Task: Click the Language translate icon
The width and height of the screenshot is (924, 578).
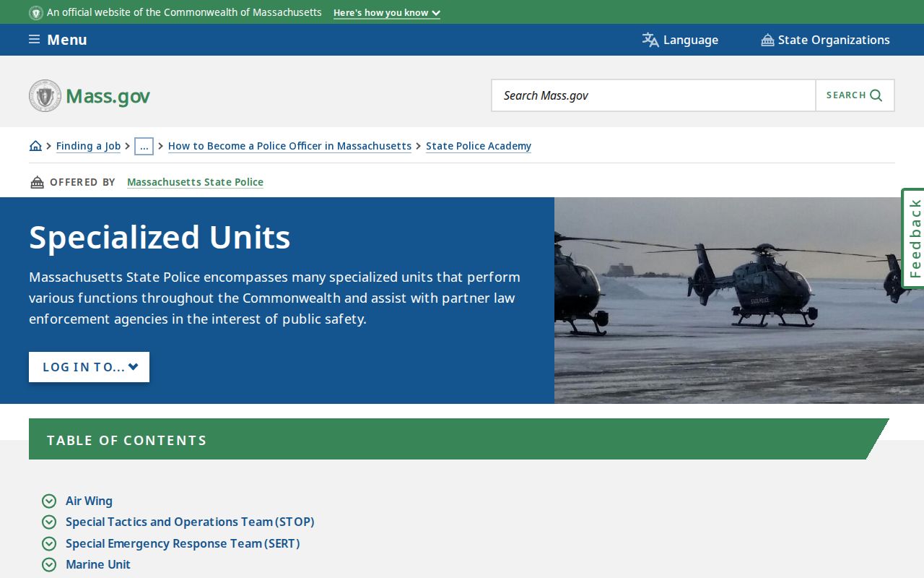Action: point(650,40)
